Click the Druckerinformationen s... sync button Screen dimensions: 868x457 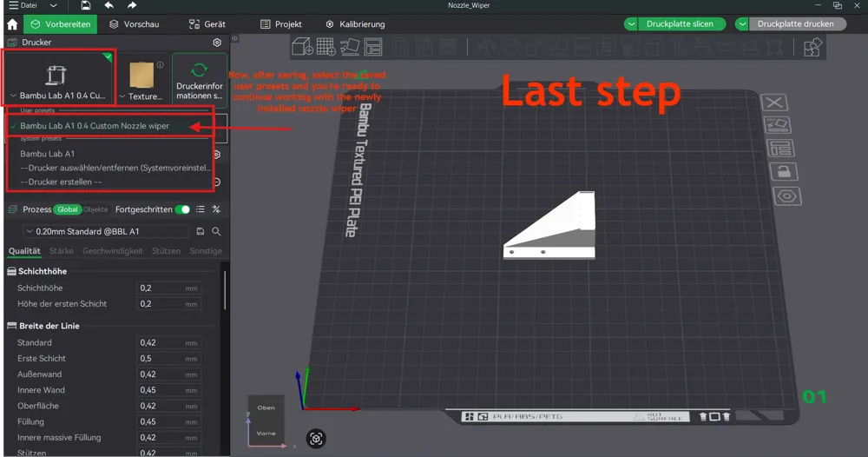(200, 79)
